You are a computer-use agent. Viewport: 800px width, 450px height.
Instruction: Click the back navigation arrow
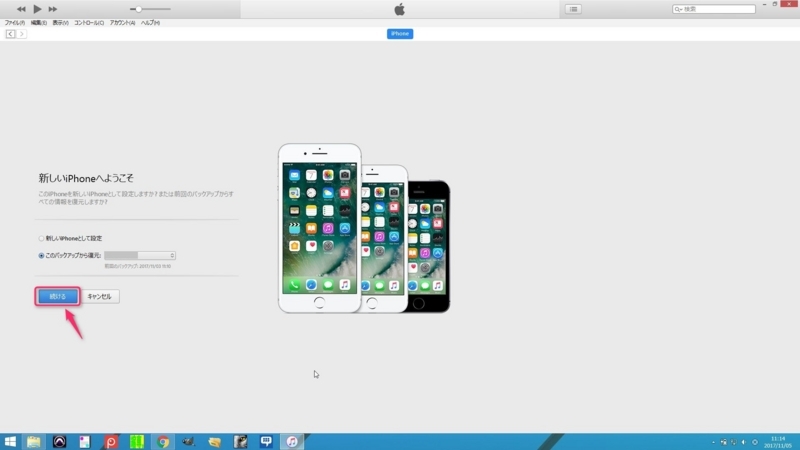[x=10, y=34]
